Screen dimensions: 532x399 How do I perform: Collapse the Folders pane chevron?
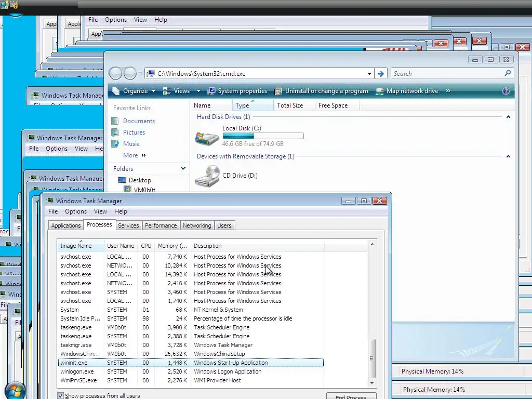[x=183, y=168]
